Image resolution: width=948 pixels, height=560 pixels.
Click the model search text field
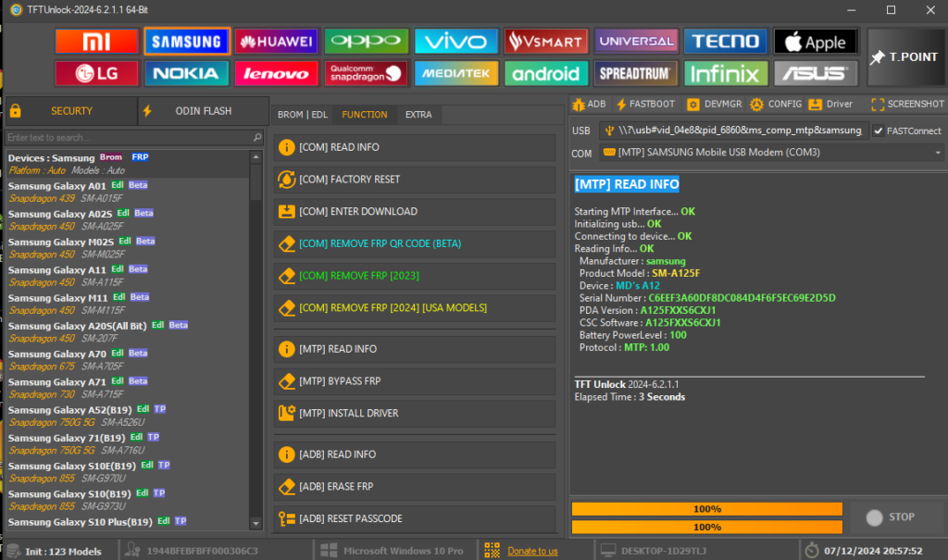(x=128, y=137)
